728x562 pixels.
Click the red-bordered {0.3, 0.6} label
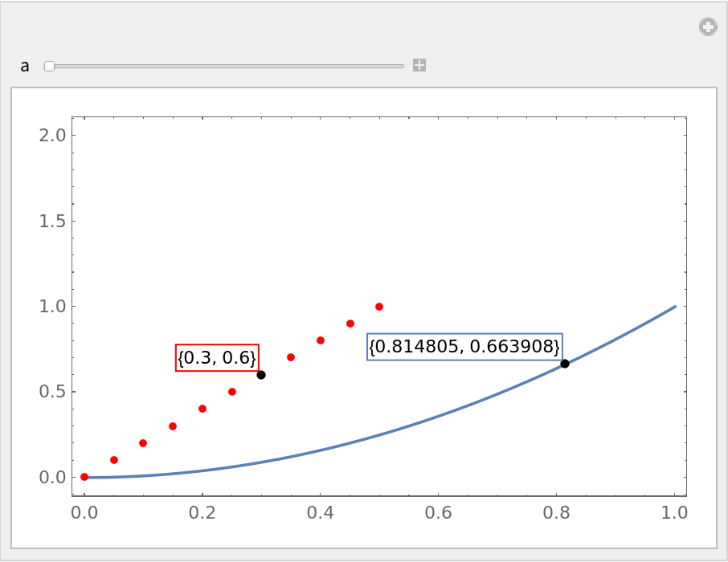click(217, 358)
